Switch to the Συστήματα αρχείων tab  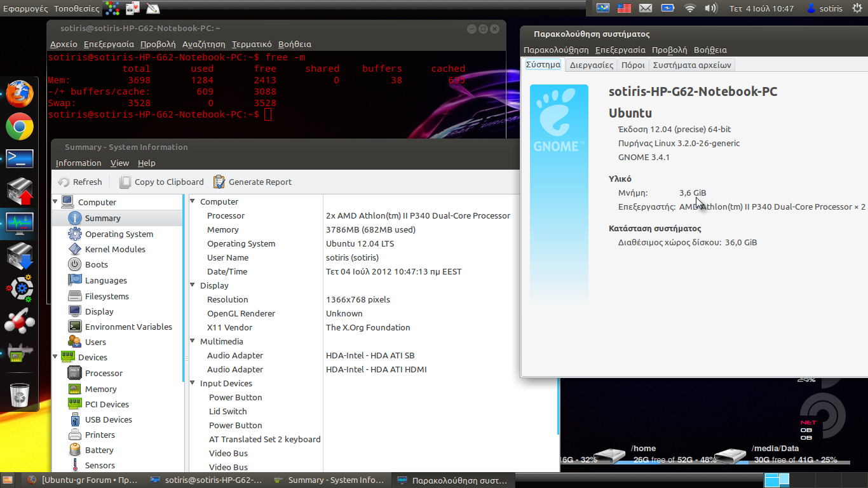(692, 65)
